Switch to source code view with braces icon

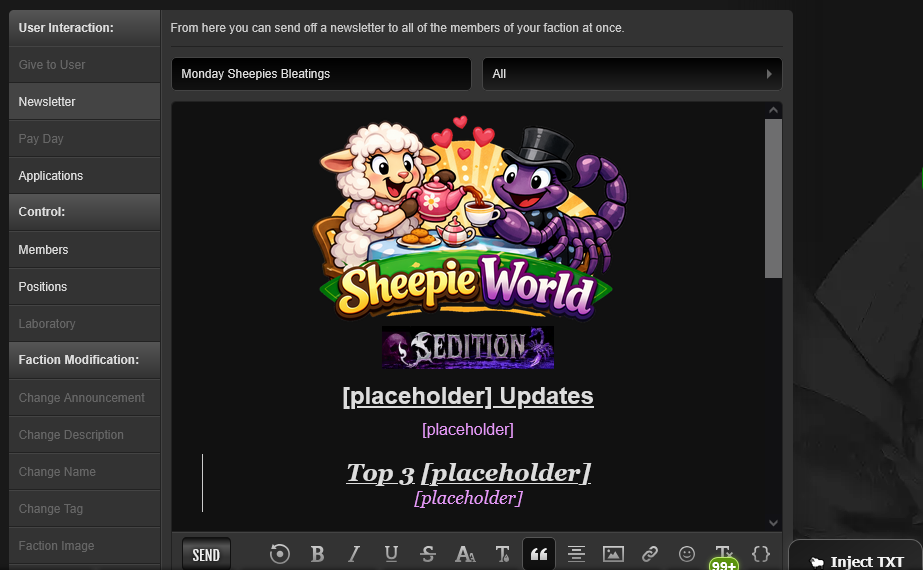pyautogui.click(x=761, y=553)
